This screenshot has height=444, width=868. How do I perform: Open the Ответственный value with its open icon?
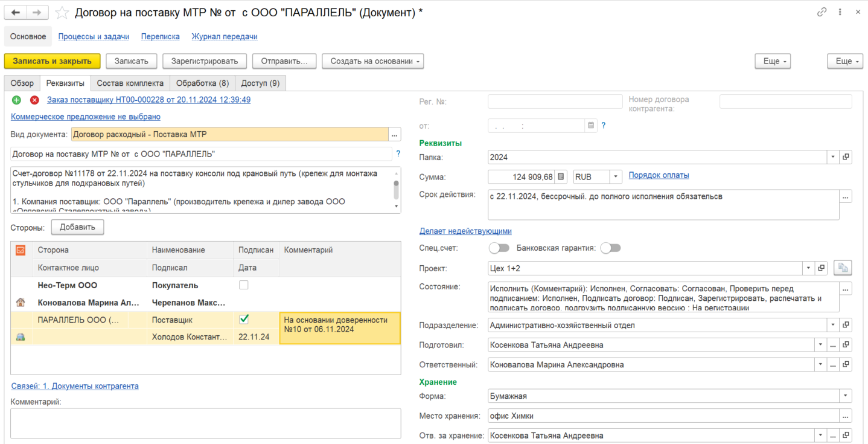(846, 364)
